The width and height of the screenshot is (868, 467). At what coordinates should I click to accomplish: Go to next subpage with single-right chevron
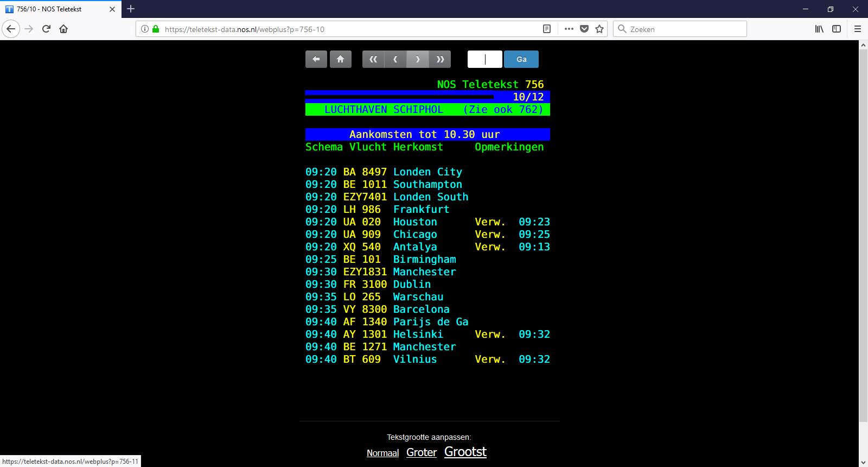point(418,59)
